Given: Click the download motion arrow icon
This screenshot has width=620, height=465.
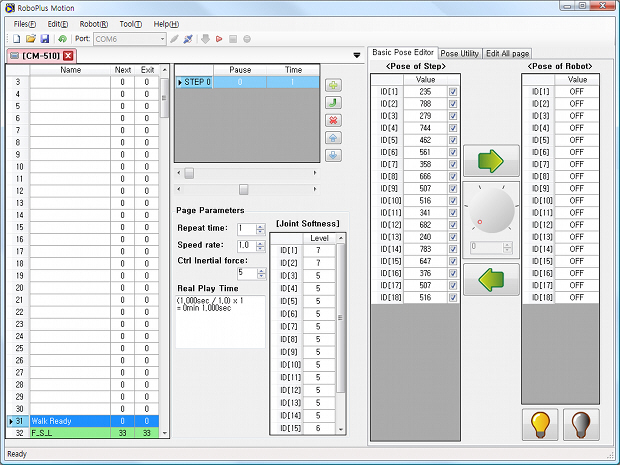Looking at the screenshot, I should point(205,39).
